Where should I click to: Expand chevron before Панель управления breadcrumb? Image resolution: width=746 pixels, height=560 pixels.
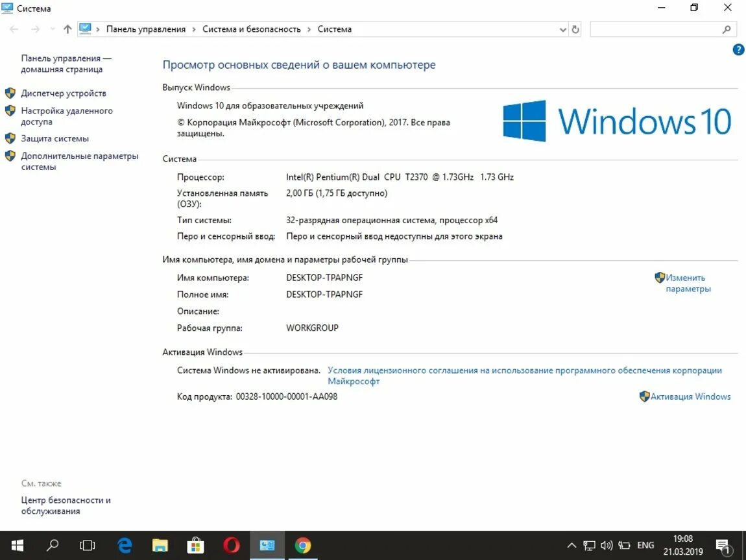98,29
